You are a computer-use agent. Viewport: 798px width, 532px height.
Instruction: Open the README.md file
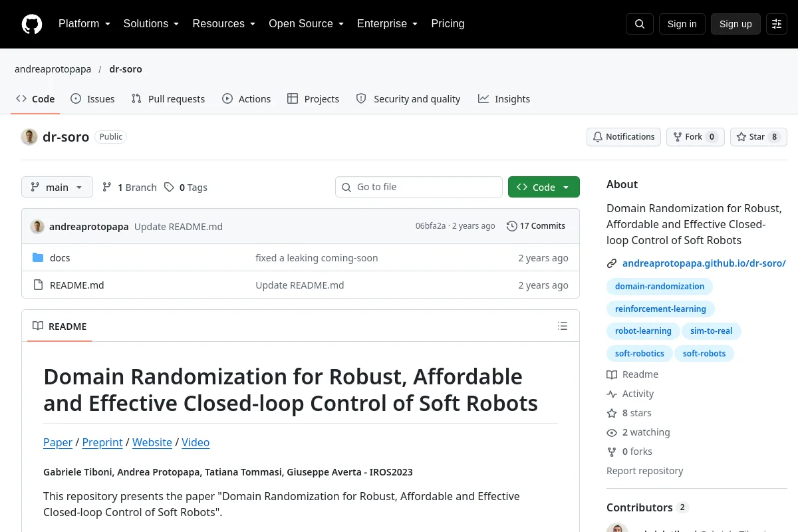pyautogui.click(x=77, y=285)
